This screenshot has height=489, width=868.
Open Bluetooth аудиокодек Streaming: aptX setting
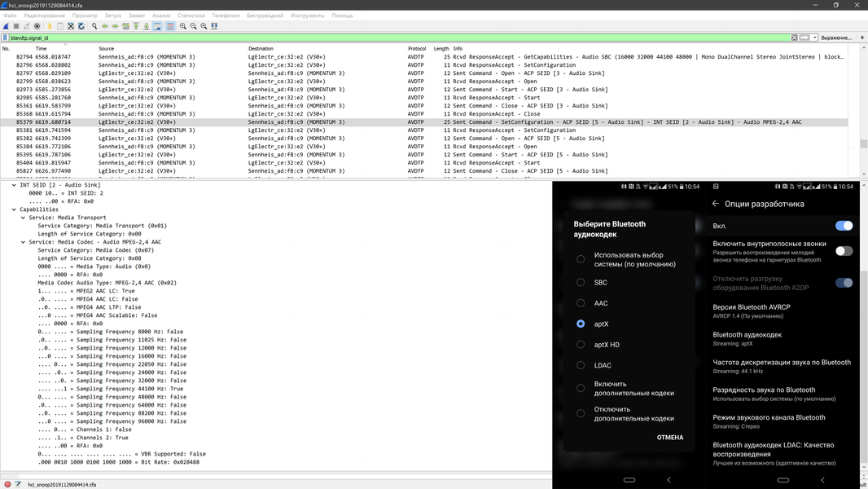tap(783, 338)
